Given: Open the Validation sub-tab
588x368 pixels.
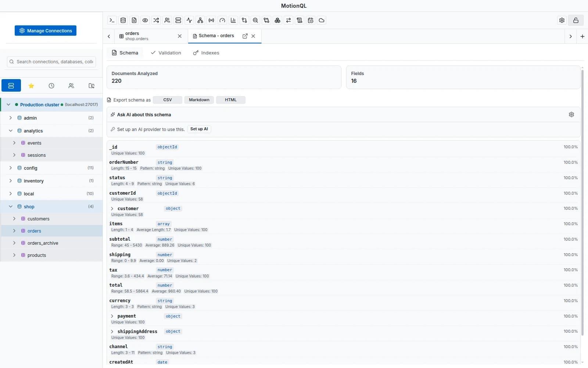Looking at the screenshot, I should [x=166, y=53].
